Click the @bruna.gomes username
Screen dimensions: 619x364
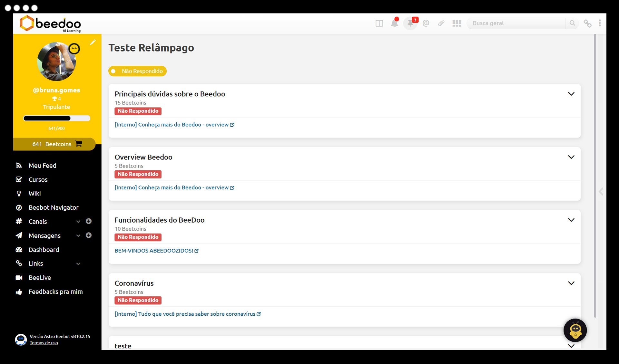point(56,90)
